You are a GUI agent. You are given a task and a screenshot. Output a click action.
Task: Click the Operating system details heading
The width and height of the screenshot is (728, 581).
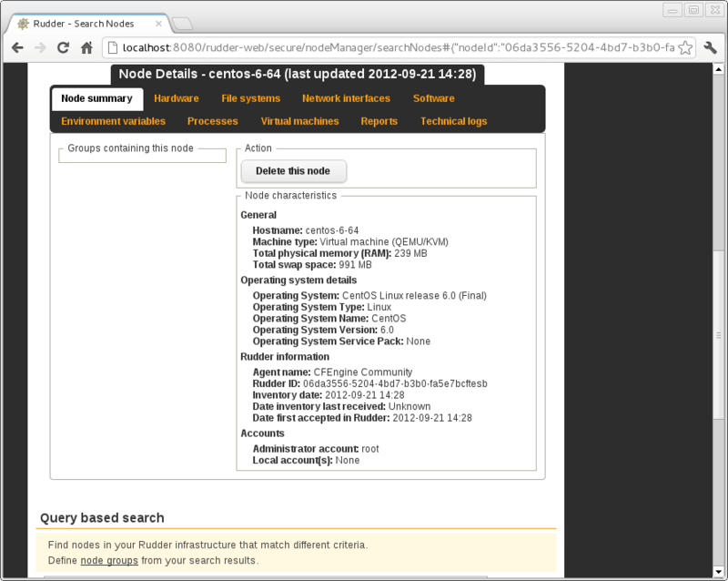coord(298,280)
